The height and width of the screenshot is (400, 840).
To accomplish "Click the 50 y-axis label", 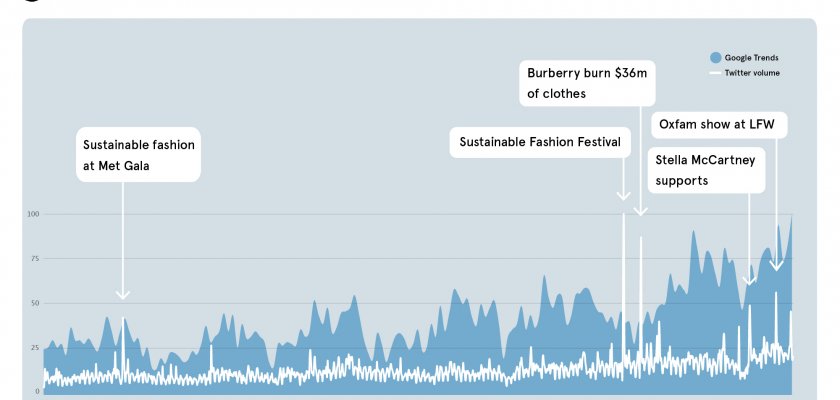I will click(34, 303).
